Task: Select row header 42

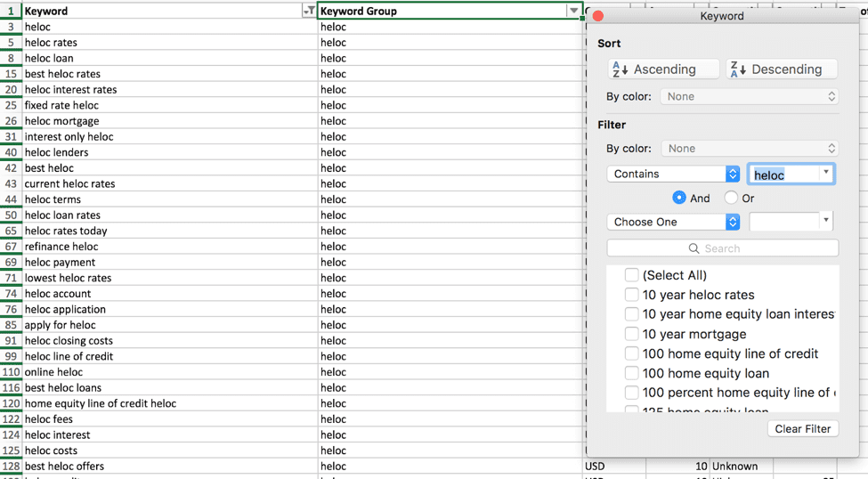Action: pos(11,167)
